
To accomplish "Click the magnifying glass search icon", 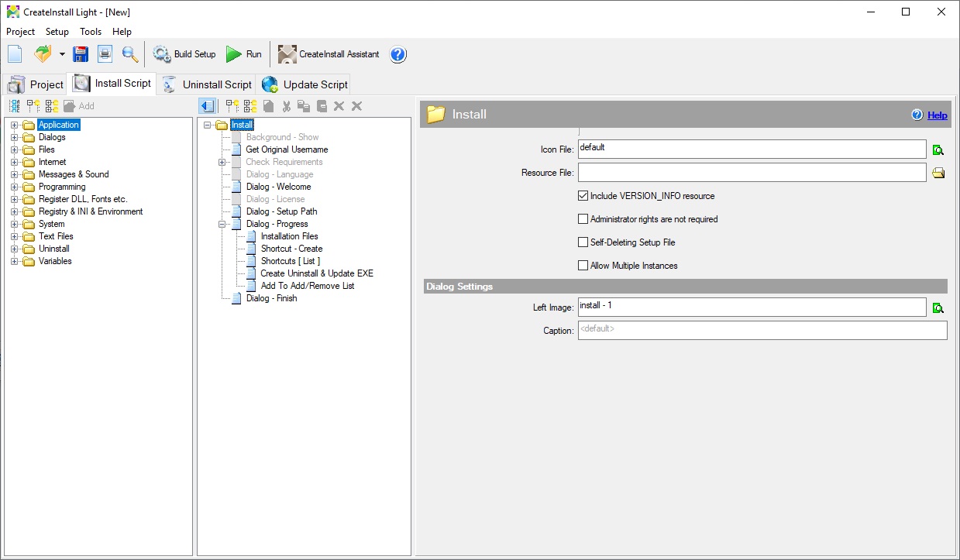I will [x=129, y=54].
